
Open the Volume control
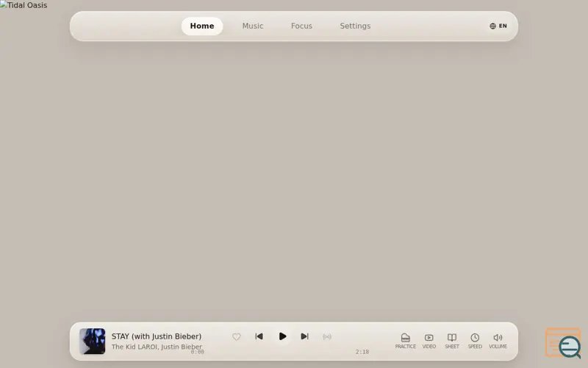tap(498, 341)
